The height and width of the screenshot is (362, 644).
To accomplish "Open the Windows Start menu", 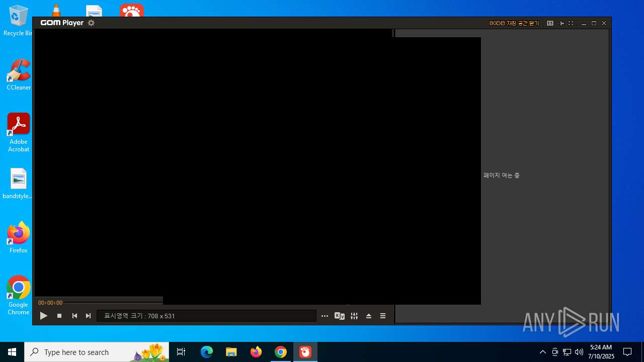I will tap(12, 352).
